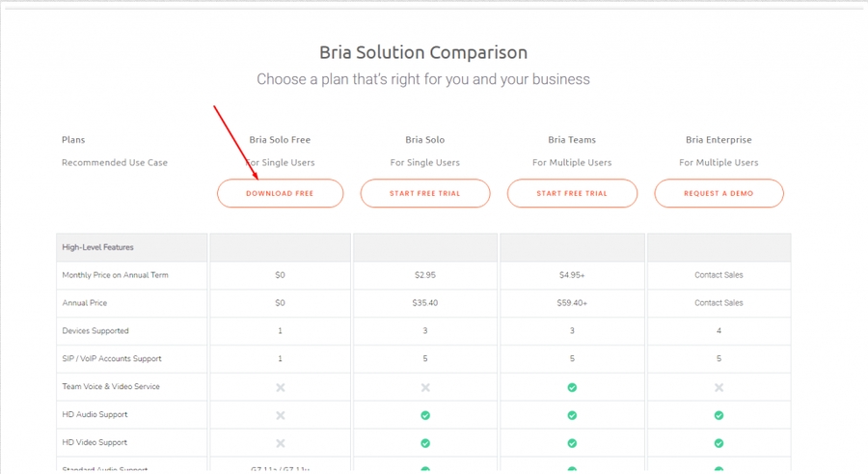Click the Bria Enterprise plan heading
868x474 pixels.
click(x=719, y=140)
